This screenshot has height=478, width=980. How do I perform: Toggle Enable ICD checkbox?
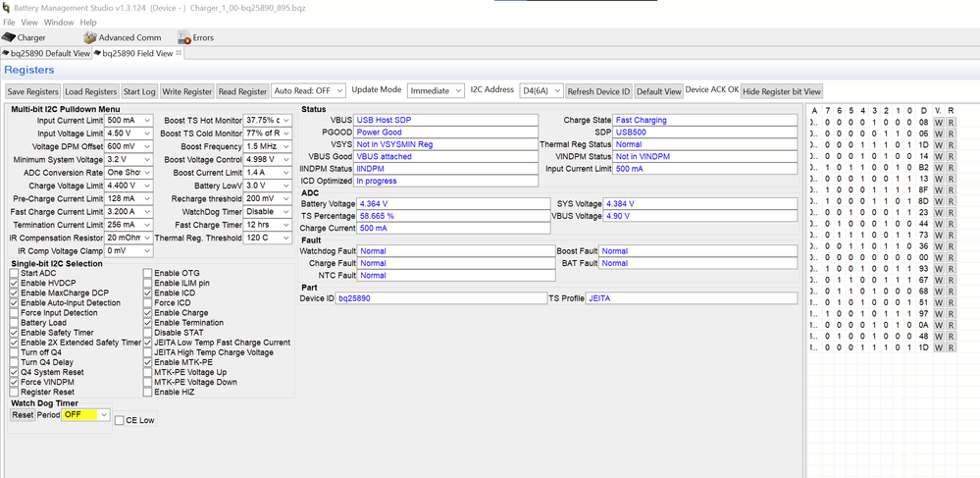coord(147,292)
